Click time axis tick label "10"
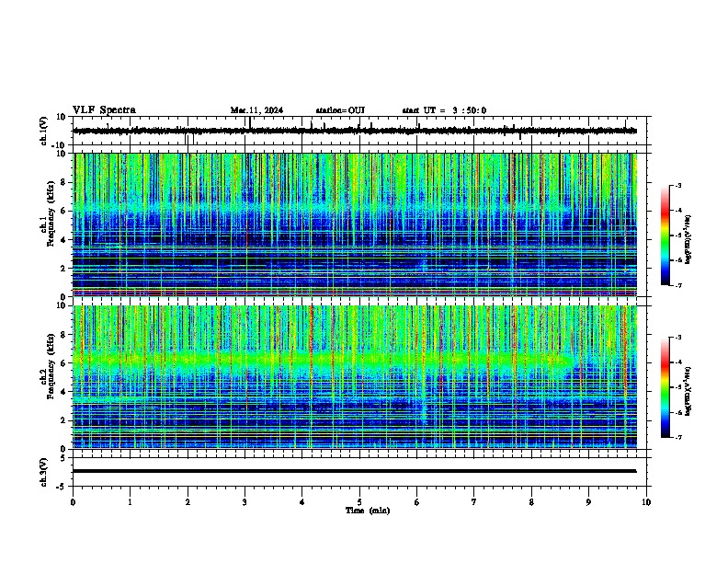Viewport: 728px width, 563px height. [646, 502]
